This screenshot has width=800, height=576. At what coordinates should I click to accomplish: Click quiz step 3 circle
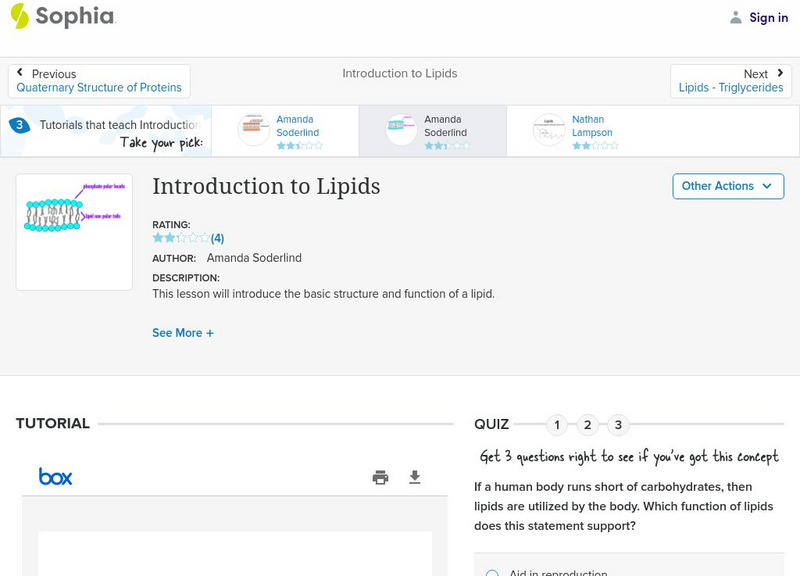coord(618,424)
